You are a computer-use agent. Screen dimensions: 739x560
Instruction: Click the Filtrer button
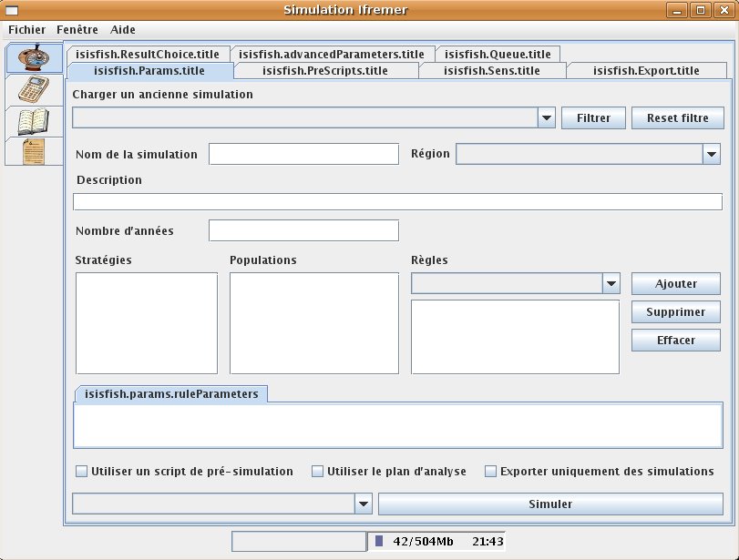click(593, 117)
